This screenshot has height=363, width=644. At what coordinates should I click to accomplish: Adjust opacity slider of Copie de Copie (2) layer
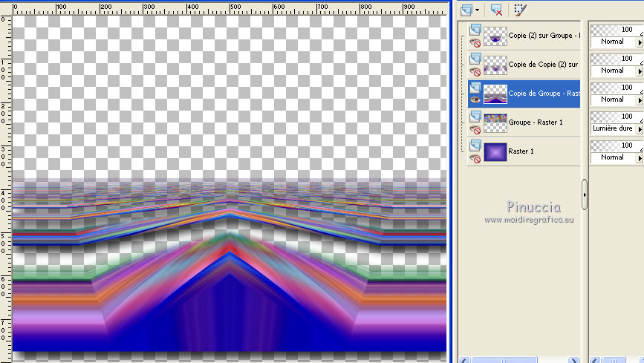tap(617, 59)
